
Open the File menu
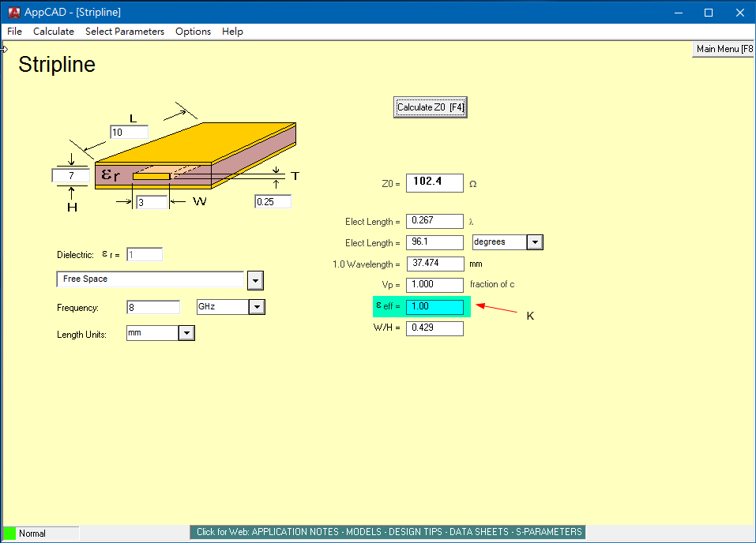click(x=14, y=32)
